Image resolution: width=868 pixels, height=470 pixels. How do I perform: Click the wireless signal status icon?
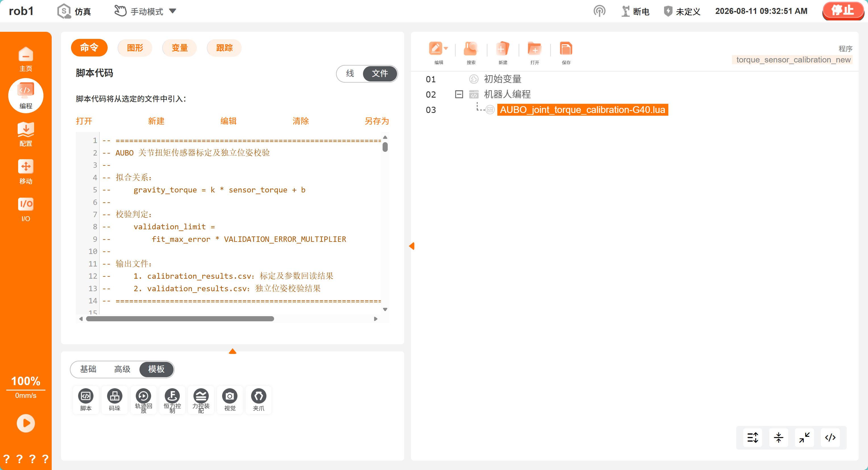click(599, 11)
